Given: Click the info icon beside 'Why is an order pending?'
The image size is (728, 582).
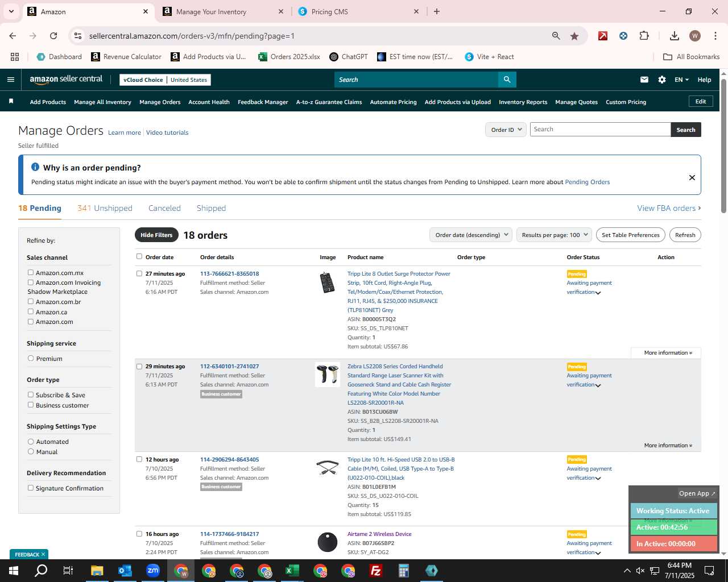Looking at the screenshot, I should (35, 167).
